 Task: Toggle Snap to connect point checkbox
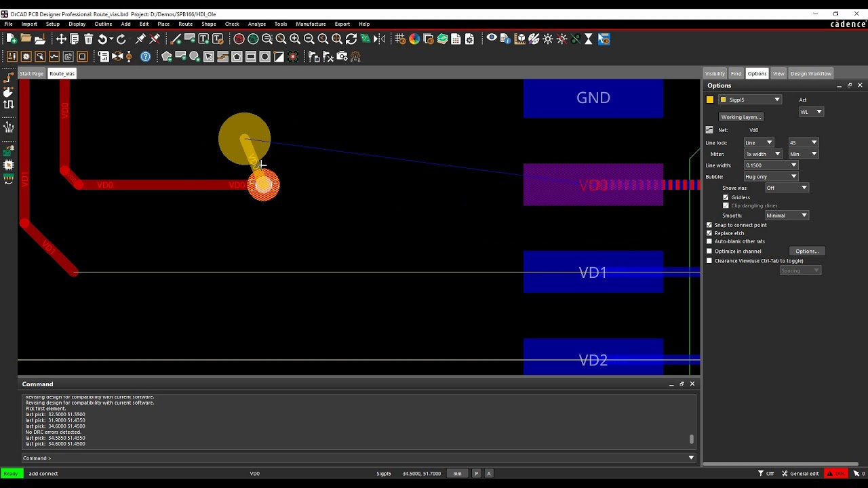coord(709,225)
